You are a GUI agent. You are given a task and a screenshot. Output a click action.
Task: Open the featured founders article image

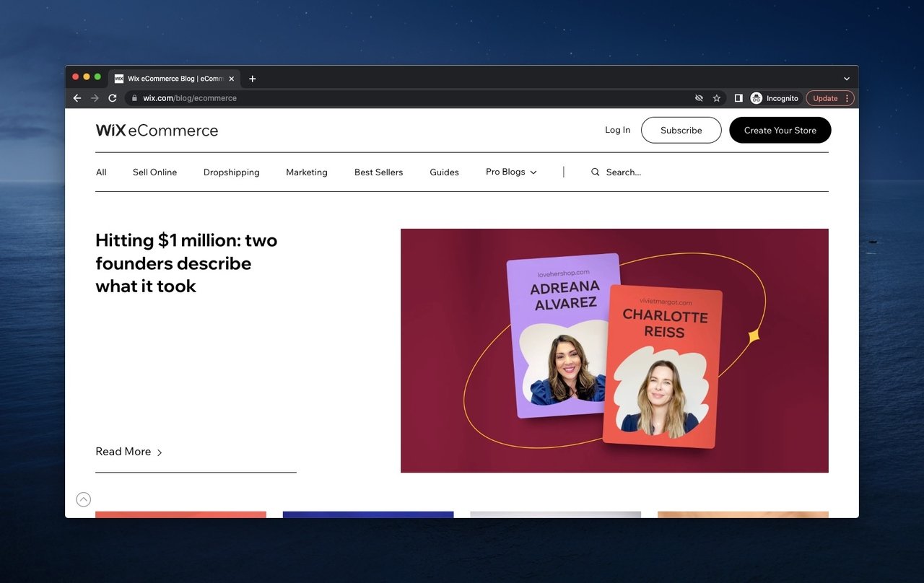(x=614, y=351)
